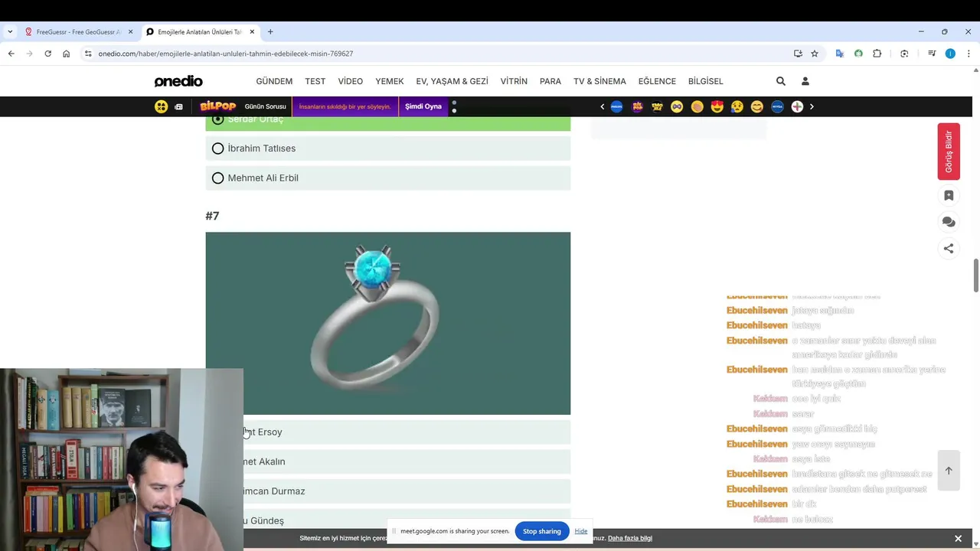The width and height of the screenshot is (980, 551).
Task: Open the Nivea channel icon
Action: [x=777, y=106]
